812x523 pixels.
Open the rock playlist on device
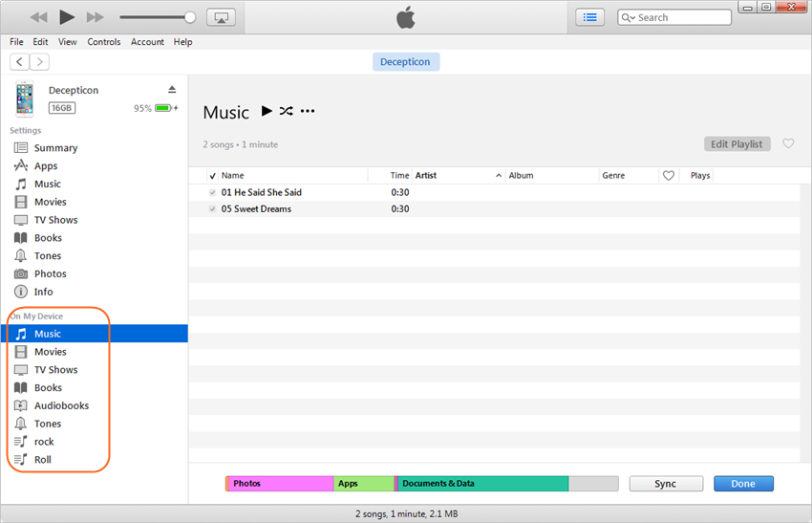[44, 442]
